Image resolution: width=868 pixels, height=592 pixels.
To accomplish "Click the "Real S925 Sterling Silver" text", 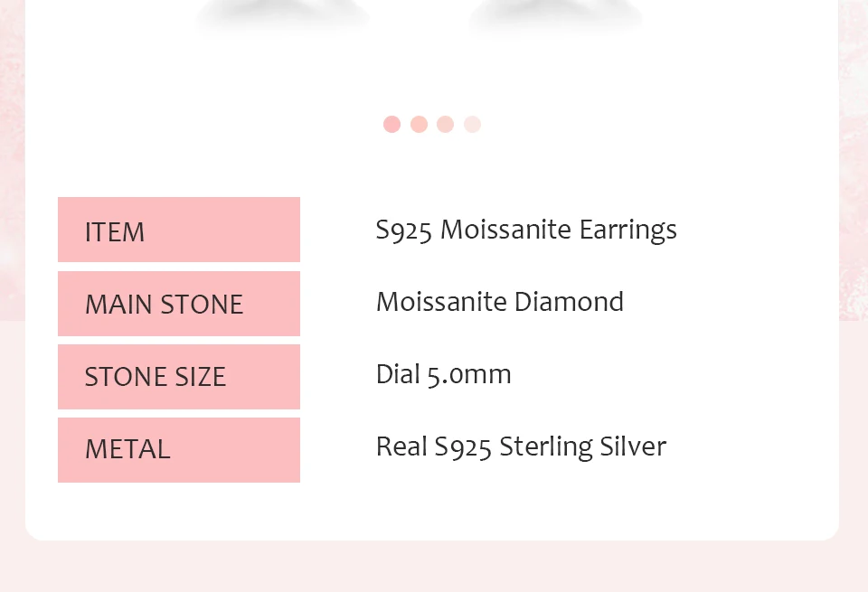I will pos(521,446).
